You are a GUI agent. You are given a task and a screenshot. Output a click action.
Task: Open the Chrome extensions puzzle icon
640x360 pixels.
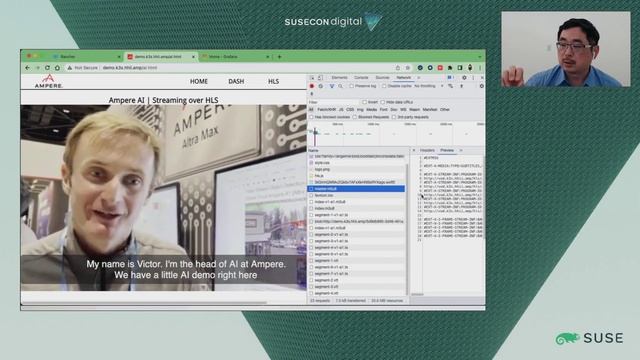450,68
